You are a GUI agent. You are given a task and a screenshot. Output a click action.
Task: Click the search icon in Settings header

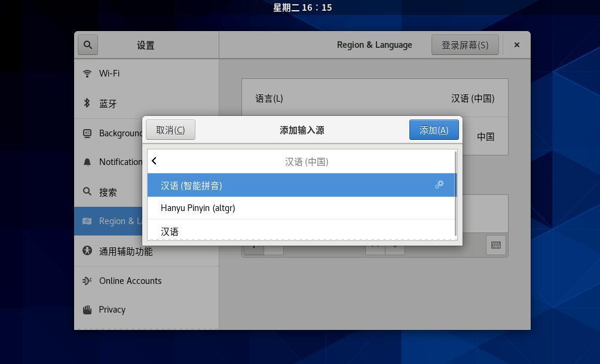pyautogui.click(x=87, y=44)
